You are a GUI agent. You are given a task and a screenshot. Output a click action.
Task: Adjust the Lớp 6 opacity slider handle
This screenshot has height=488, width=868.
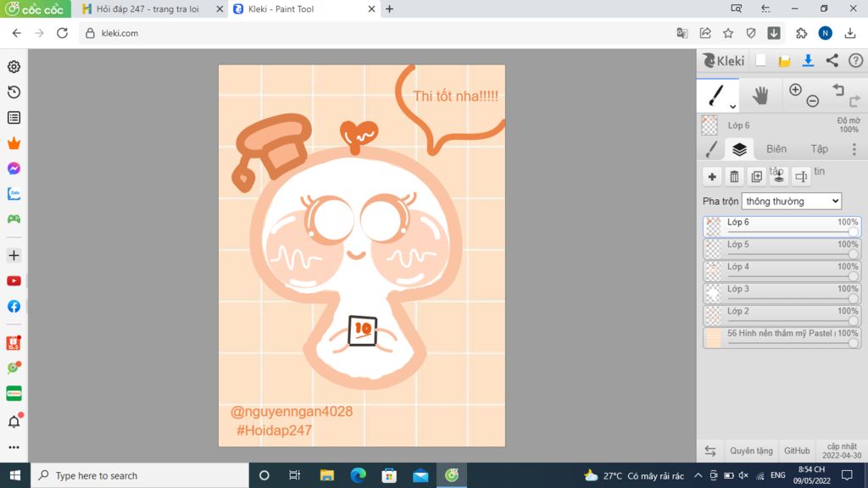(x=853, y=232)
